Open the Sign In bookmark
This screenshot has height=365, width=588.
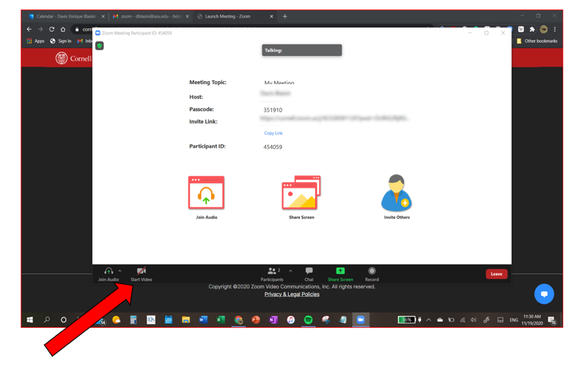point(61,41)
